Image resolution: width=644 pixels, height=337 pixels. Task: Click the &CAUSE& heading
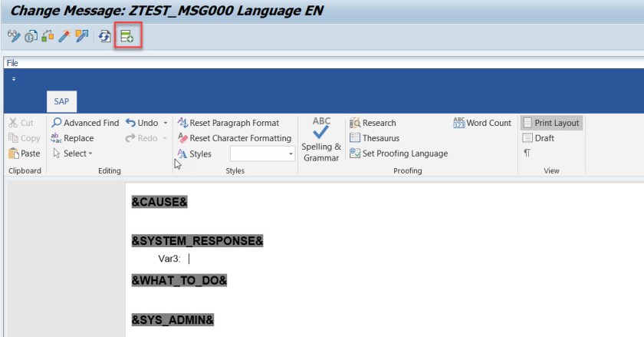click(x=159, y=202)
